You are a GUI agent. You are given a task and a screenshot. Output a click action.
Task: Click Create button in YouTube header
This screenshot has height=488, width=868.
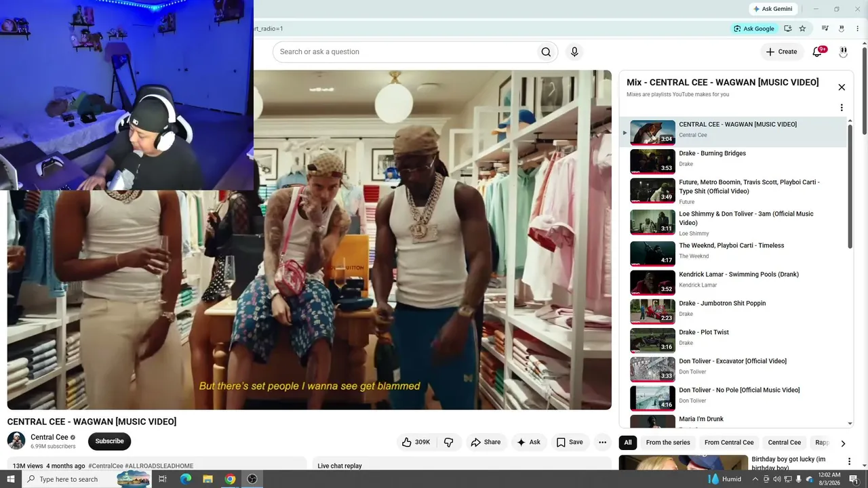tap(781, 52)
